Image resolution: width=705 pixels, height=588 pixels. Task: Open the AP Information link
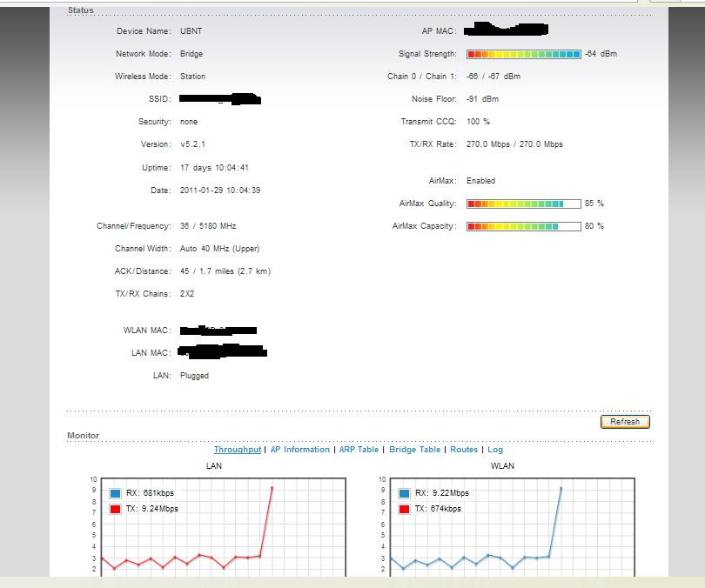coord(300,450)
